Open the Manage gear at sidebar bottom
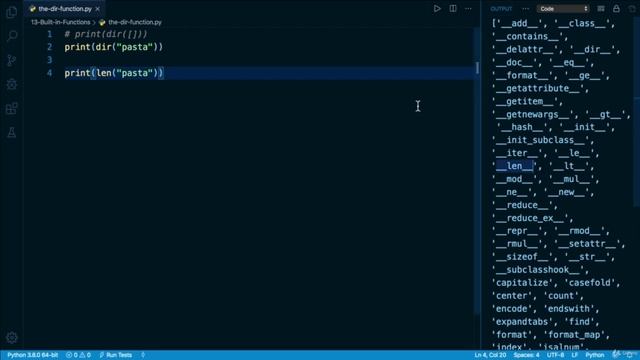 (11, 338)
